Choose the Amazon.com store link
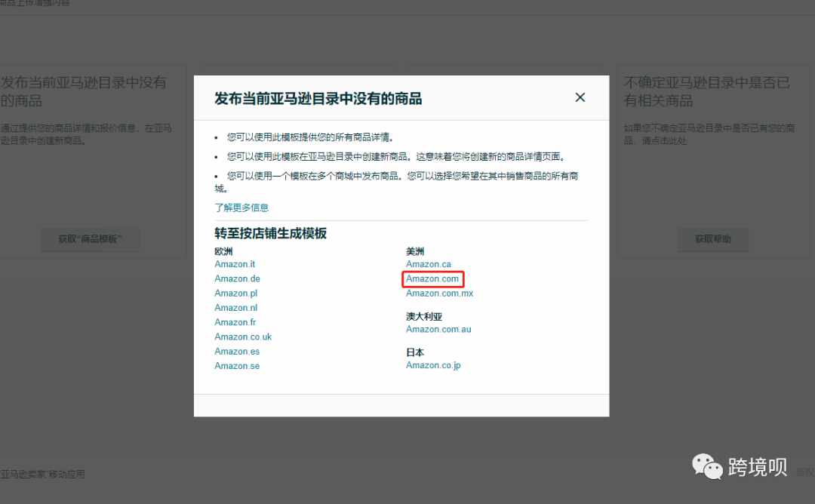This screenshot has width=815, height=504. (x=432, y=278)
